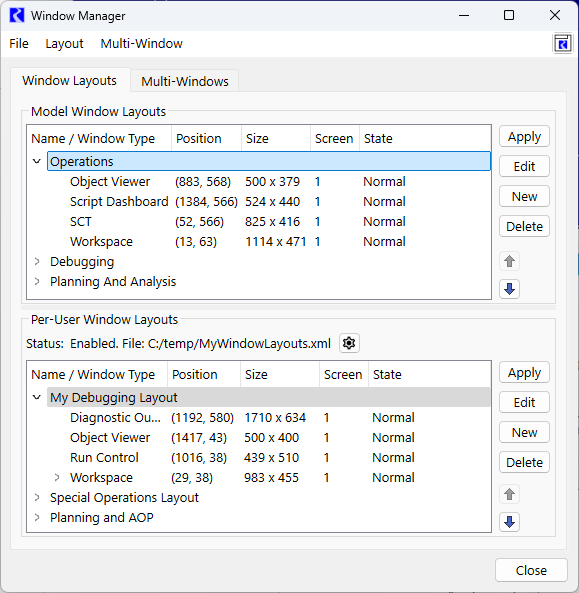Open the Layout menu

[64, 44]
